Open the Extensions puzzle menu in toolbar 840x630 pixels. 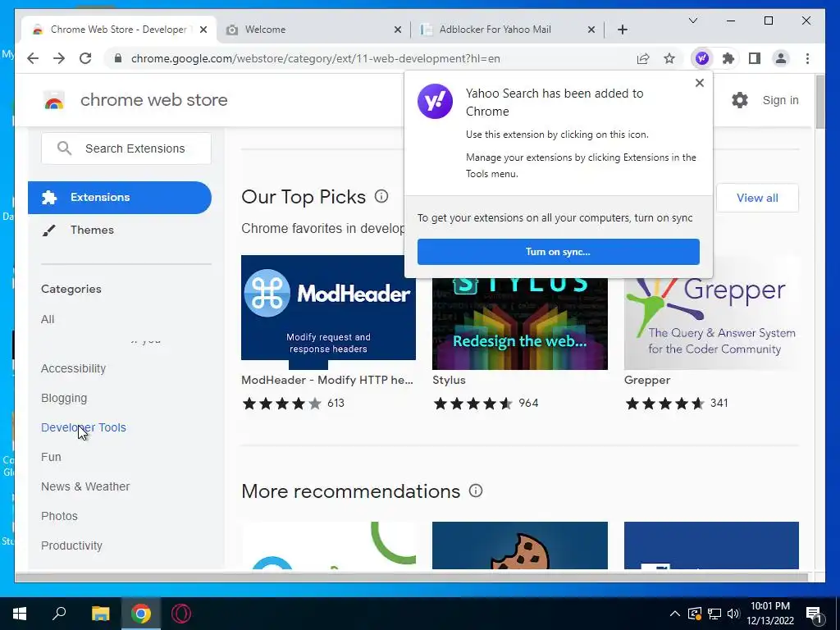pyautogui.click(x=728, y=58)
